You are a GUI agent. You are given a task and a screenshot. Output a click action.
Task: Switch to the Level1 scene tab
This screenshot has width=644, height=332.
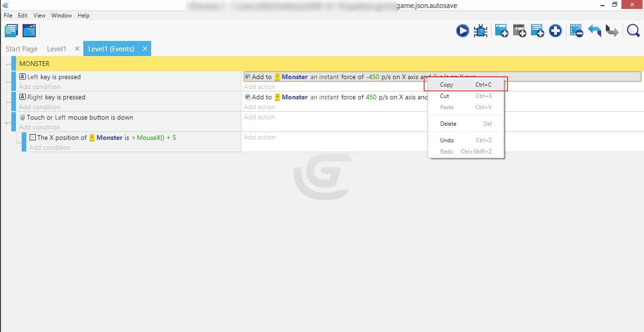(56, 49)
